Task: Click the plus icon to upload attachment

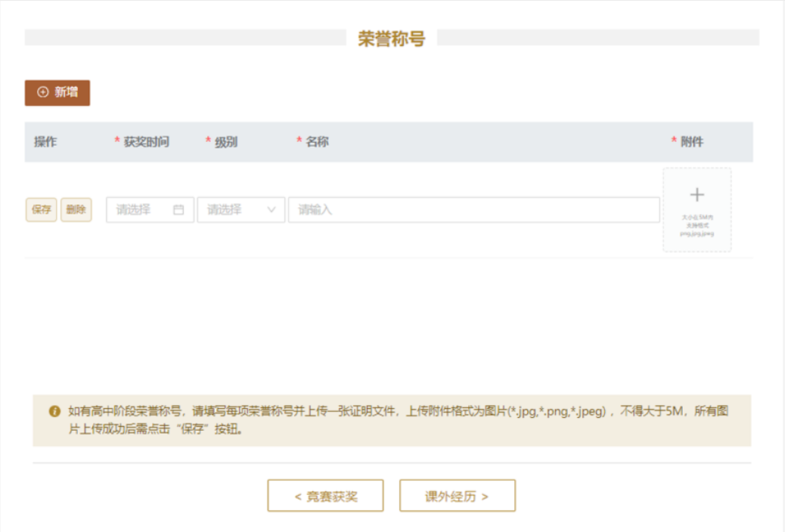Action: click(697, 195)
